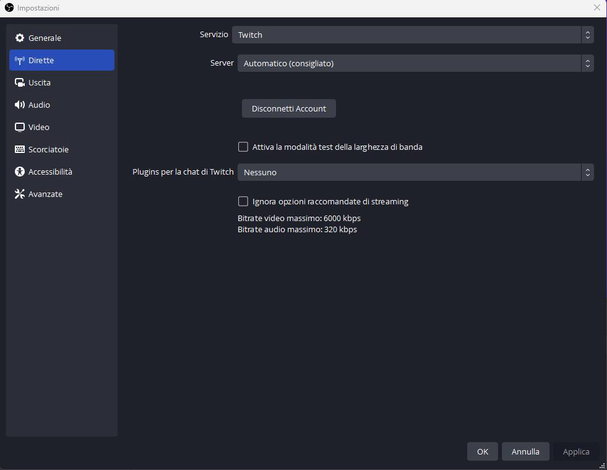Click the Applica button
607x470 pixels.
tap(576, 452)
